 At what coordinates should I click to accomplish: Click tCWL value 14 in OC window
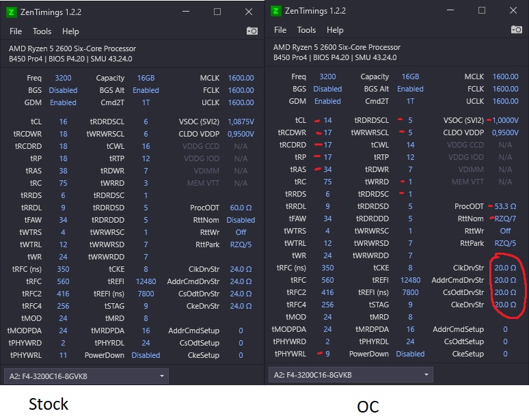(x=410, y=145)
